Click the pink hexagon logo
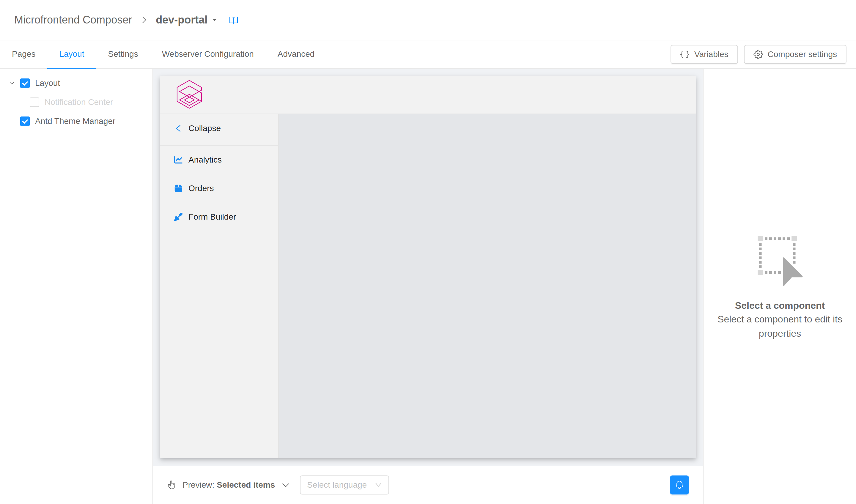Viewport: 856px width, 504px height. pos(189,94)
